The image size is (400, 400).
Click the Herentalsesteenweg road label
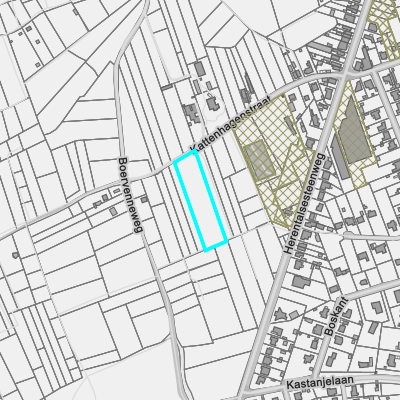304,204
